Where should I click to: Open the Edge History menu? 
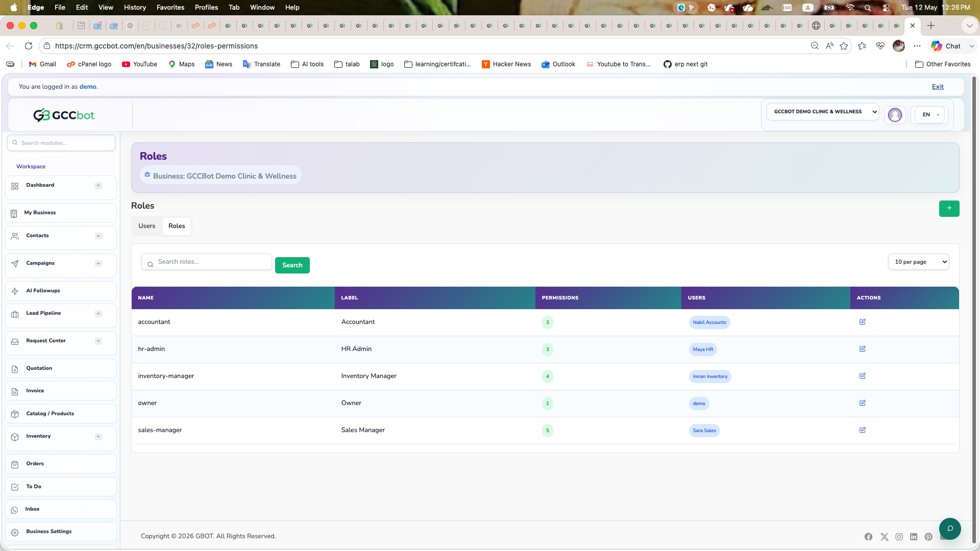(x=135, y=8)
